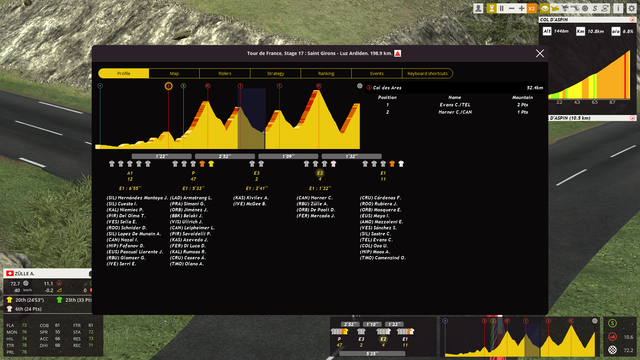Click the 1'22" time gap bar
This screenshot has width=640, height=360.
(x=162, y=156)
